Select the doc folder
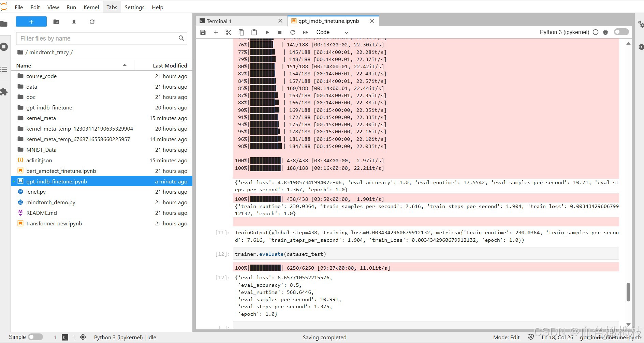The width and height of the screenshot is (644, 343). (102, 97)
